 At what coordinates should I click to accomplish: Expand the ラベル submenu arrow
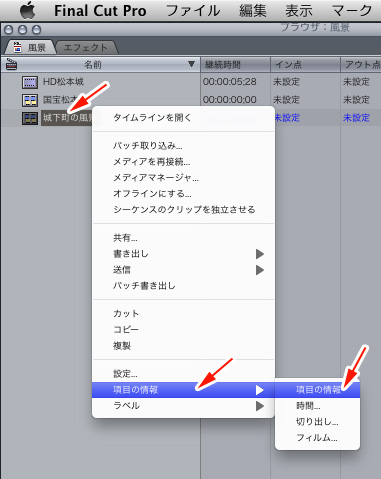260,406
